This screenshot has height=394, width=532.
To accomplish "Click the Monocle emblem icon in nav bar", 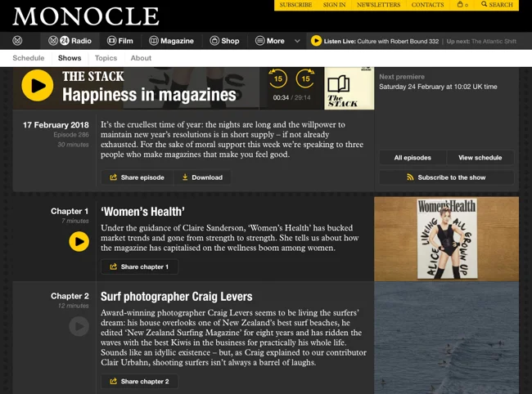I will [x=18, y=41].
